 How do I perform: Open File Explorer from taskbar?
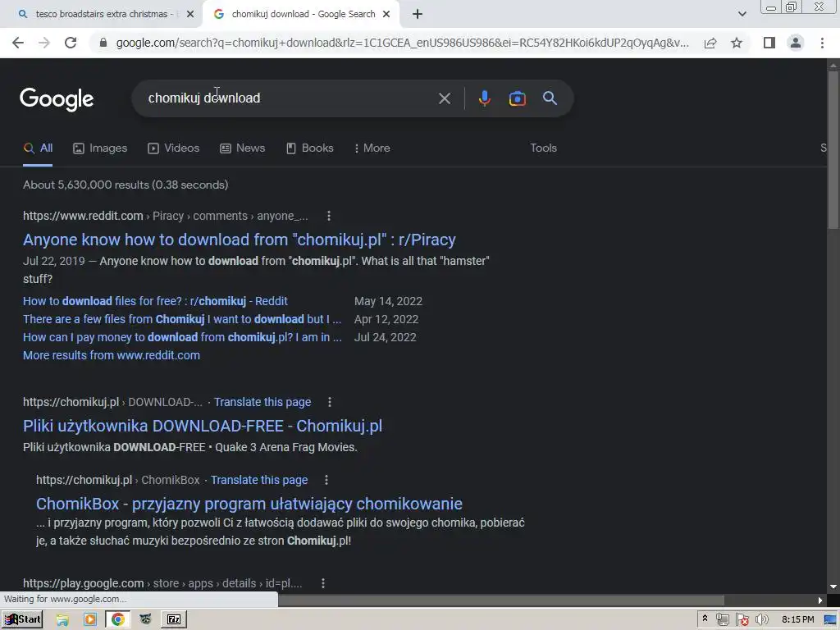(62, 620)
